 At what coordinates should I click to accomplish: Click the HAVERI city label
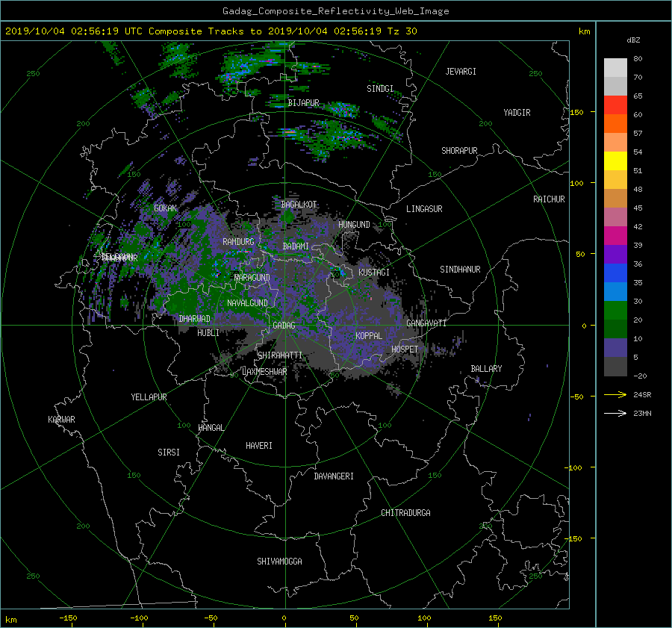tap(259, 446)
